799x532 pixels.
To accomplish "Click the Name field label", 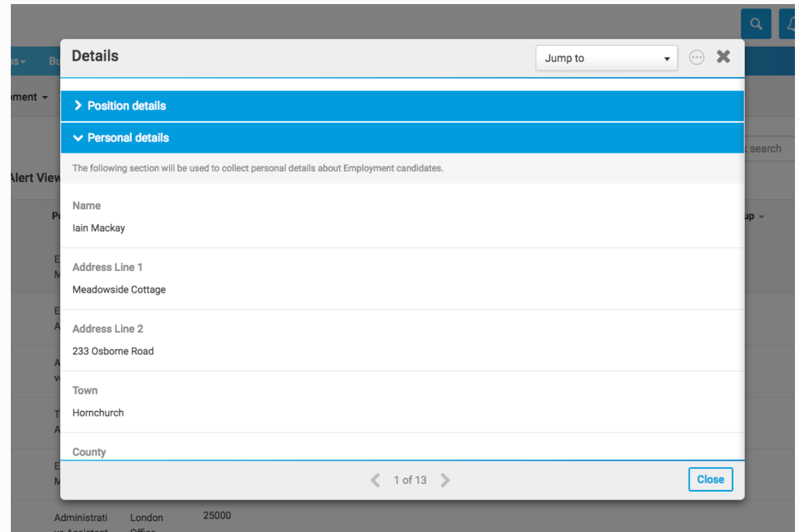I will pos(87,206).
